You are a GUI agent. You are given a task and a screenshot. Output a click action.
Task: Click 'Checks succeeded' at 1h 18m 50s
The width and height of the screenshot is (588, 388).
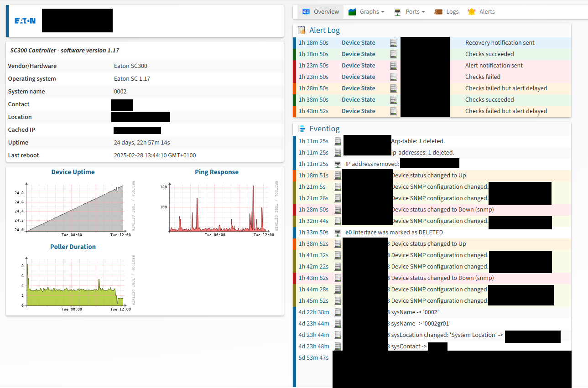489,54
